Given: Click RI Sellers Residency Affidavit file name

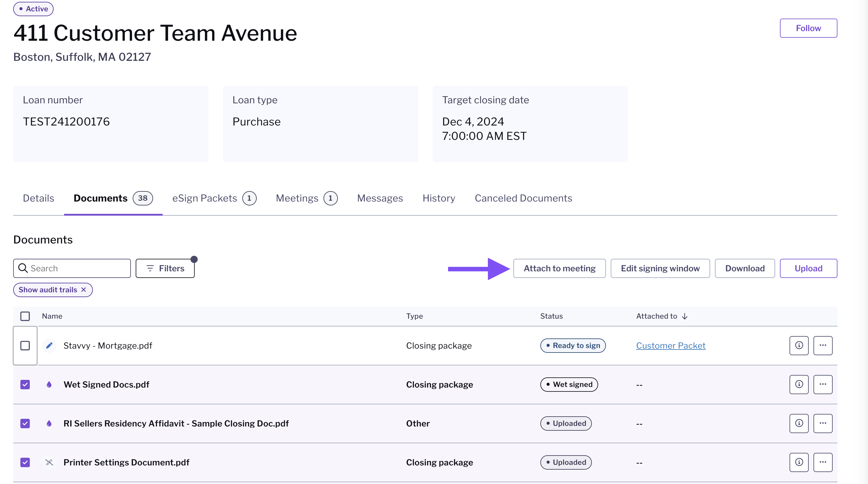Looking at the screenshot, I should click(x=176, y=423).
